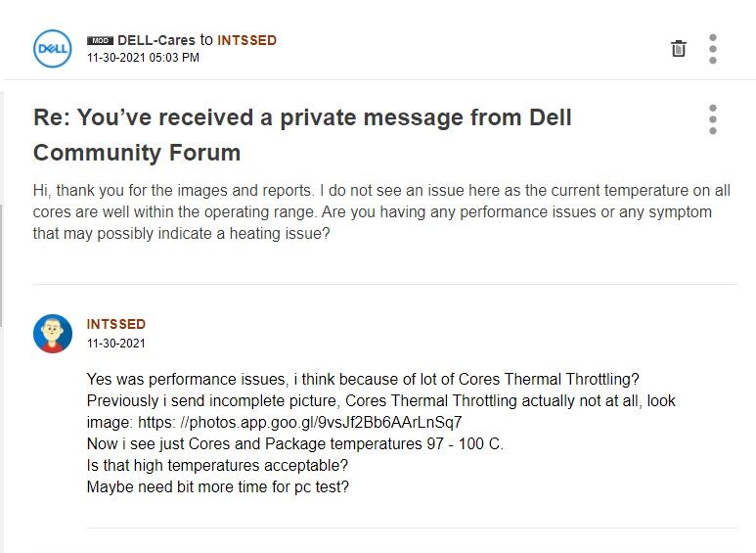Open the top header three-dot options menu

[x=713, y=48]
